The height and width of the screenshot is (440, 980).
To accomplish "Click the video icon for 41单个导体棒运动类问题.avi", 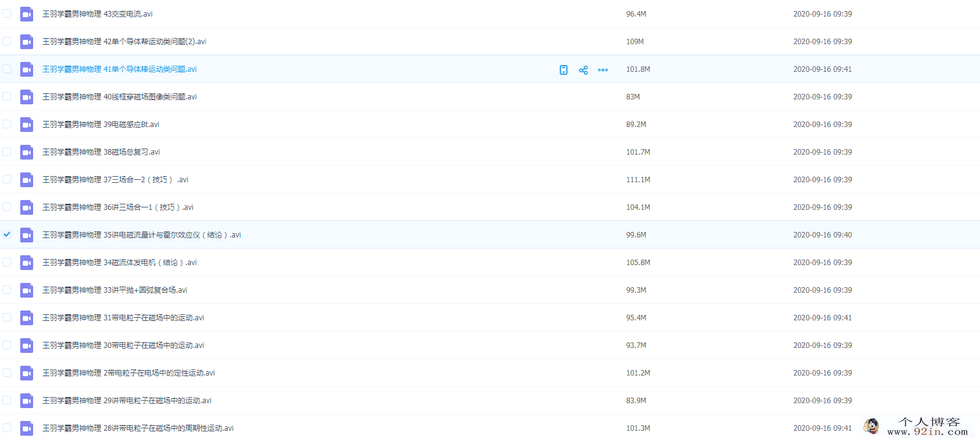I will point(26,69).
